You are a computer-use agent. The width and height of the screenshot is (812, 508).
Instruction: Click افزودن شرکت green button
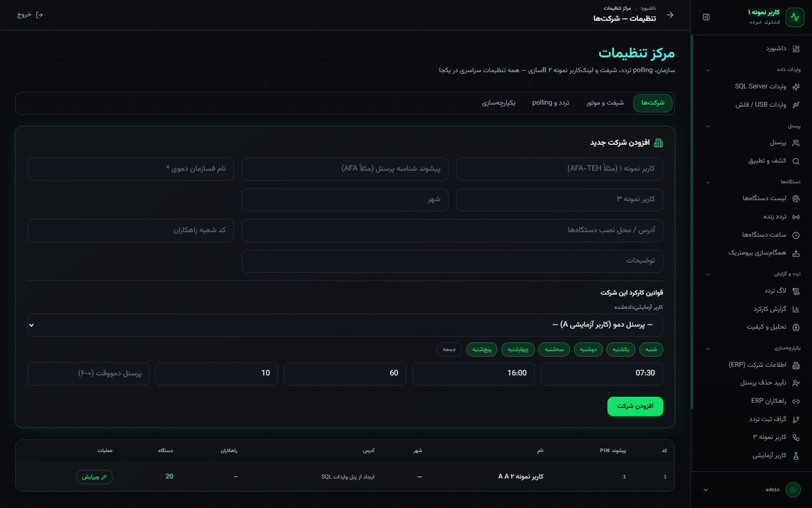click(635, 406)
